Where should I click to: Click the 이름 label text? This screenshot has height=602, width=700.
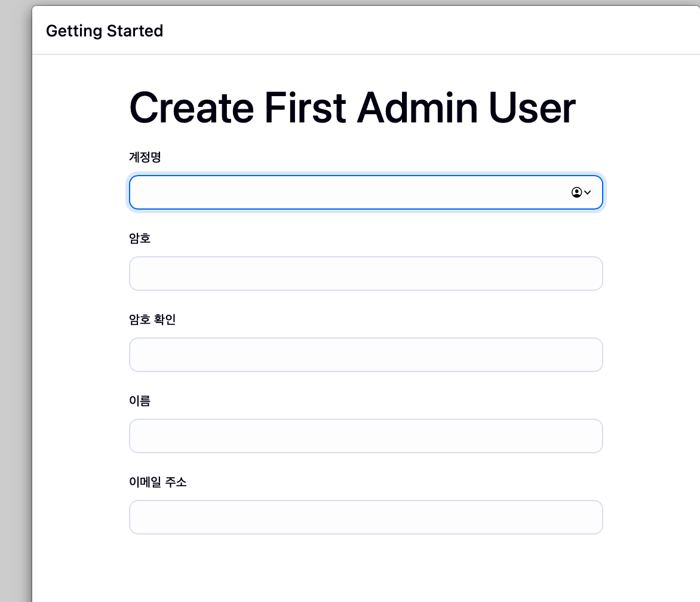(140, 401)
